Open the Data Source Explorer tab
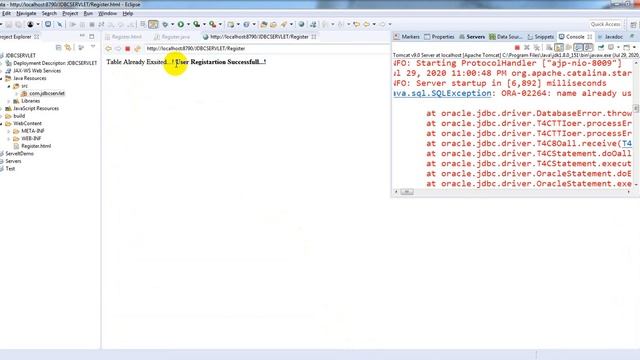Image resolution: width=640 pixels, height=360 pixels. pyautogui.click(x=506, y=37)
